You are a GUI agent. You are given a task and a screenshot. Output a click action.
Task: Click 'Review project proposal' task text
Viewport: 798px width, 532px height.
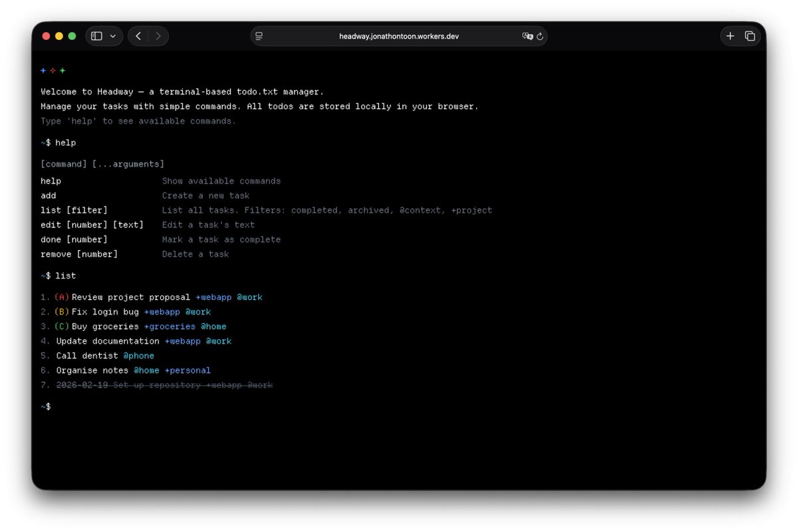pos(131,297)
